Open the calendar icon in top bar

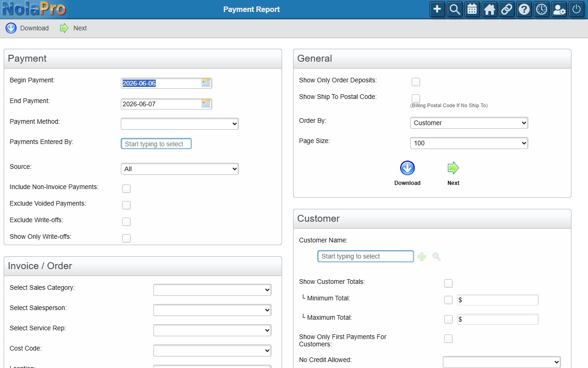[x=472, y=9]
